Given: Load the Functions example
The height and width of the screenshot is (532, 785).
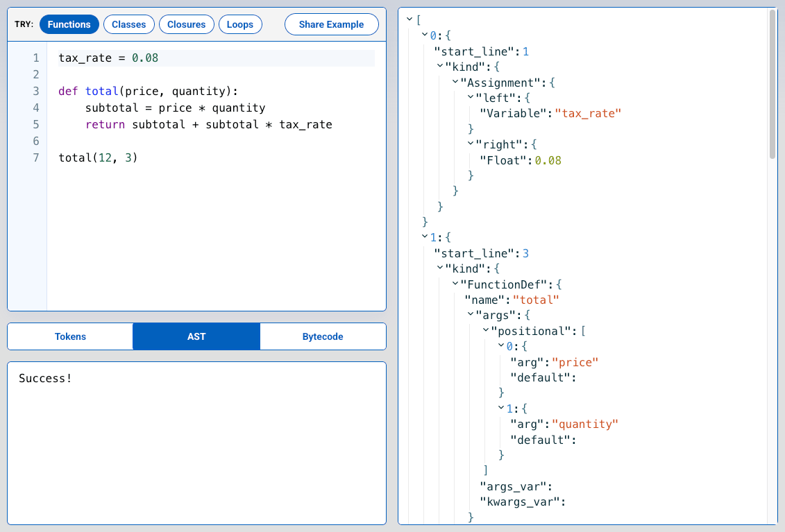Looking at the screenshot, I should pos(69,24).
